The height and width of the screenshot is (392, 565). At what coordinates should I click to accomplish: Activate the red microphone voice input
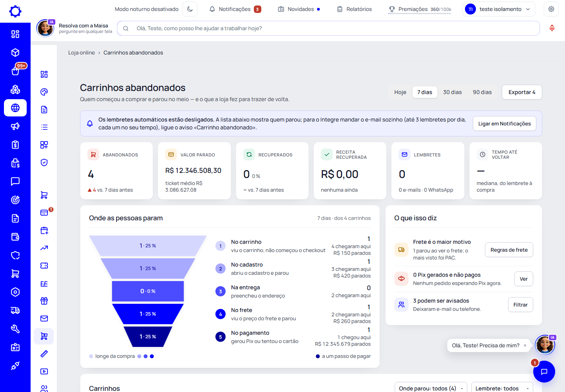click(x=552, y=28)
